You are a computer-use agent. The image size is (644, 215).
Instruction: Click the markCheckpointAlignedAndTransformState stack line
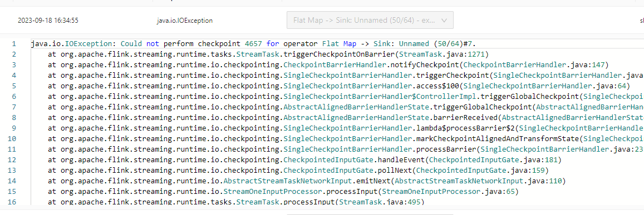click(346, 139)
